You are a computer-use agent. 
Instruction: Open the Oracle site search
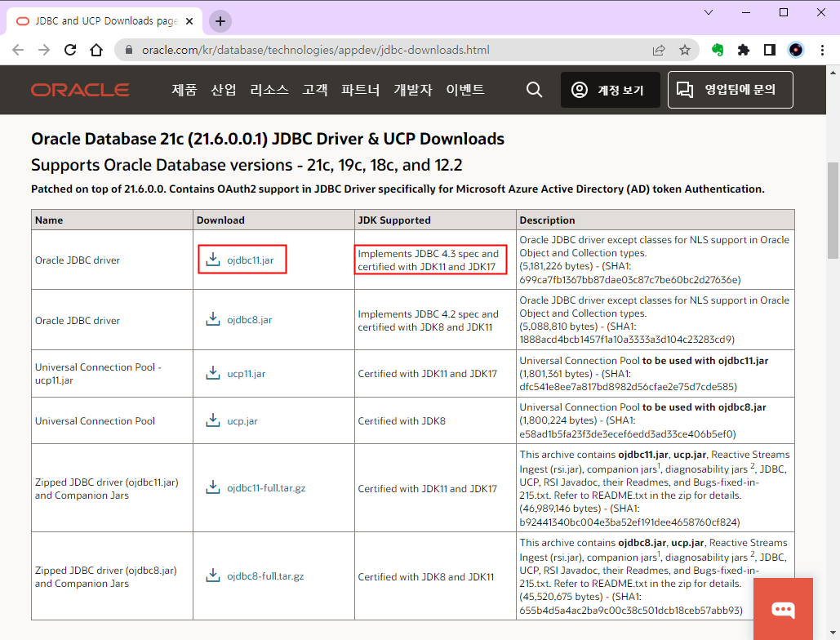[x=534, y=90]
